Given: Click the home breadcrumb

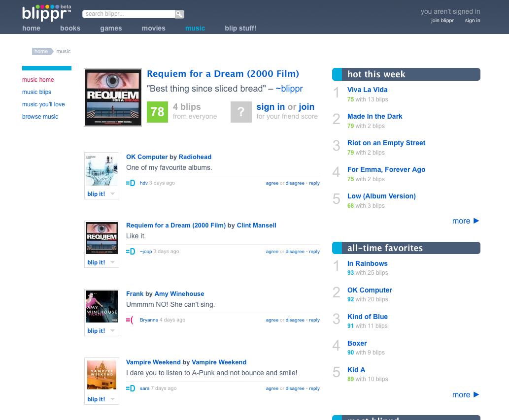Looking at the screenshot, I should (42, 51).
